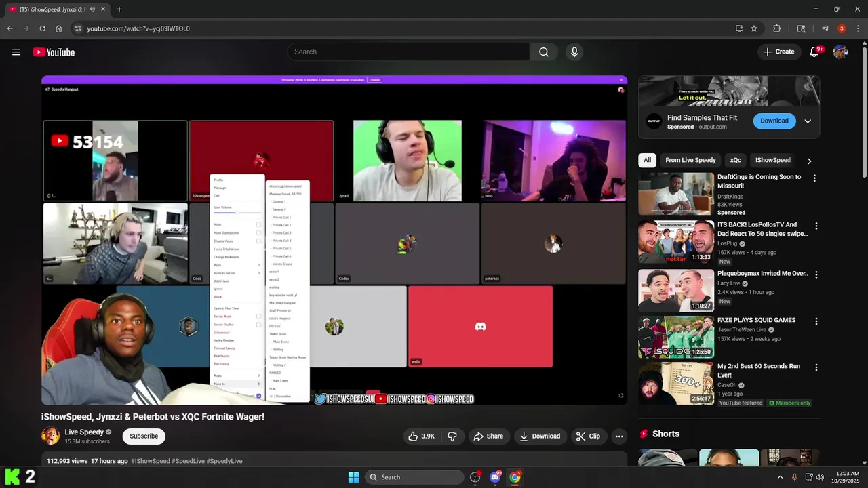Viewport: 868px width, 488px height.
Task: Click the install app icon in address bar
Action: [x=739, y=28]
